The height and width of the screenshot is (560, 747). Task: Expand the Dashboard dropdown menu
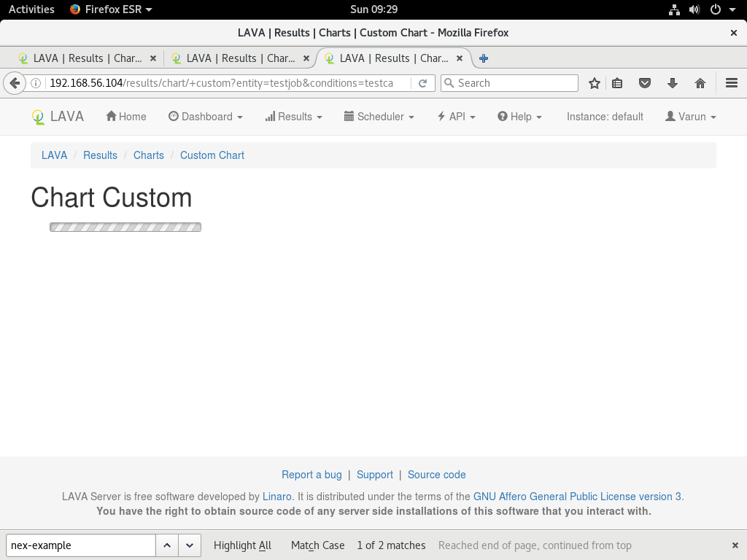(205, 117)
